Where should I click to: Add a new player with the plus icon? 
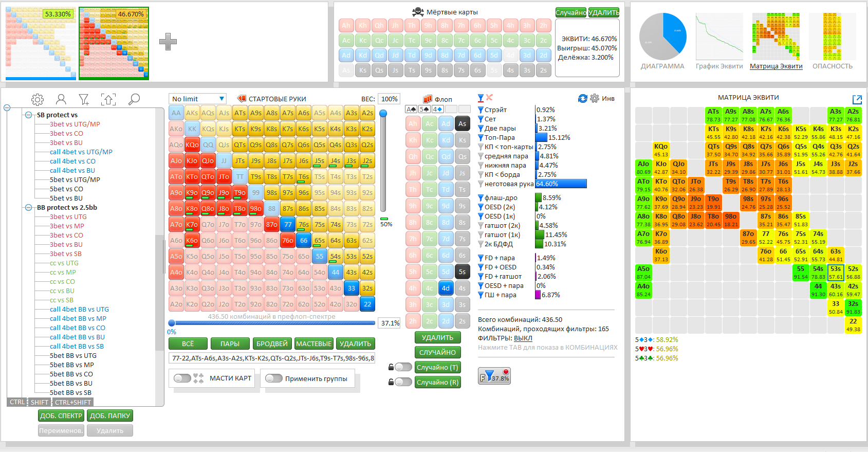coord(168,42)
